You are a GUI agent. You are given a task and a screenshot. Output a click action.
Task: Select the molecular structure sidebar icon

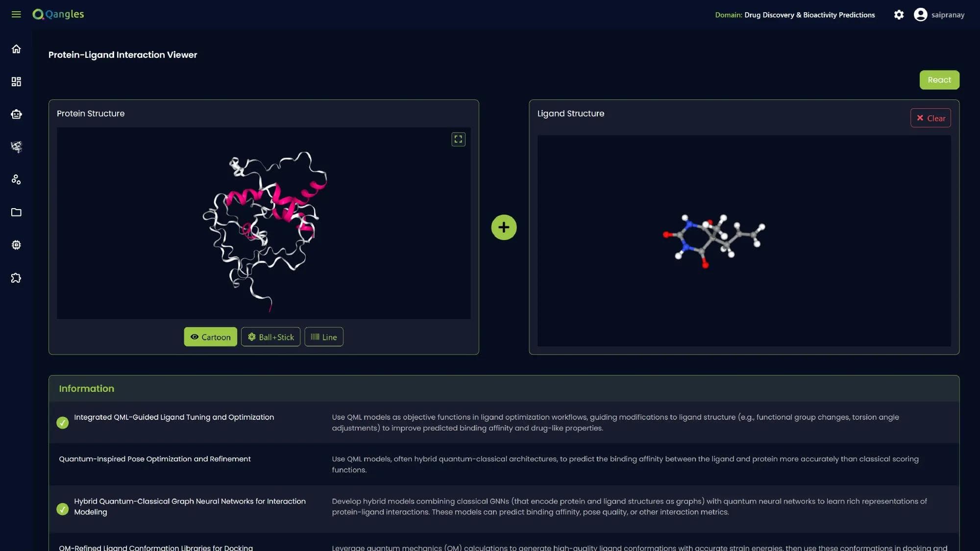point(16,147)
